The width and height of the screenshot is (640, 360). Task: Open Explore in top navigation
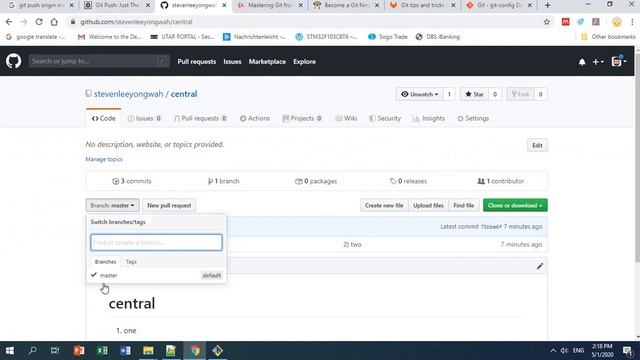click(304, 62)
